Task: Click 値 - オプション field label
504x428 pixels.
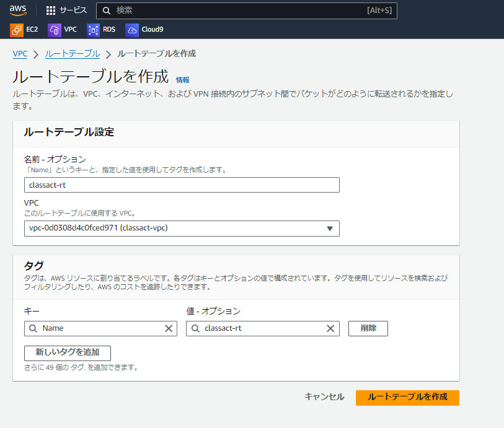Action: (213, 311)
